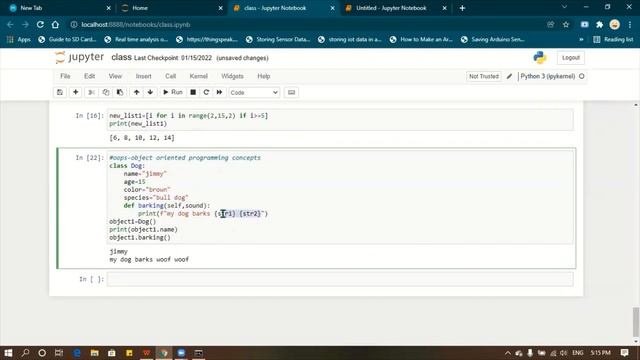
Task: Open the command palette keyboard icon
Action: (291, 92)
